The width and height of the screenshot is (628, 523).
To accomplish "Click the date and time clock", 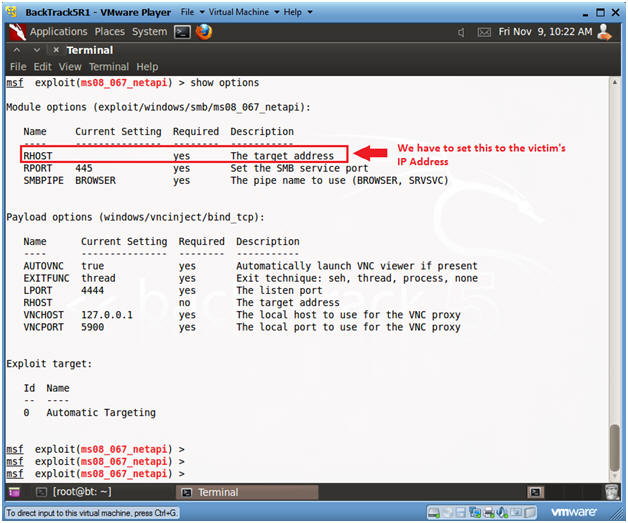I will tap(545, 32).
